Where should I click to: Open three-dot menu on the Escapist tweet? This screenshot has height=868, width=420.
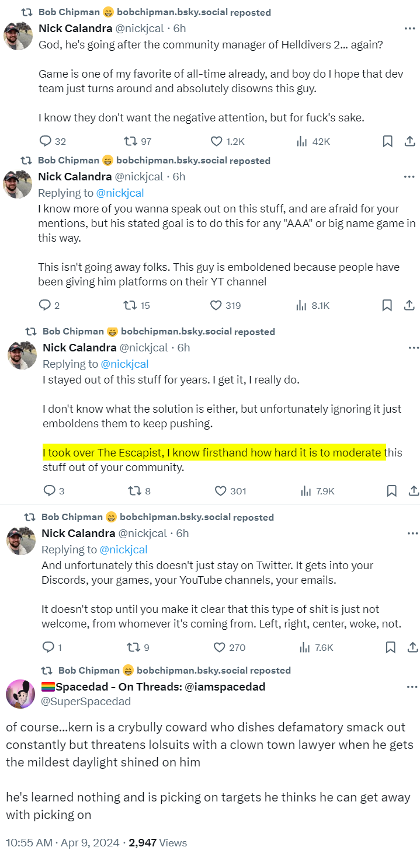(x=414, y=348)
